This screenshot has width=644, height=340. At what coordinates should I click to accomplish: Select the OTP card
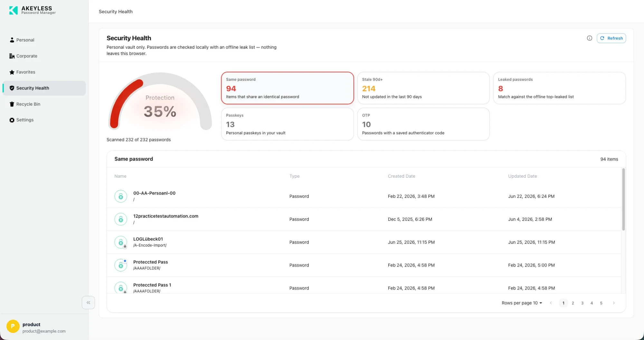click(x=423, y=124)
